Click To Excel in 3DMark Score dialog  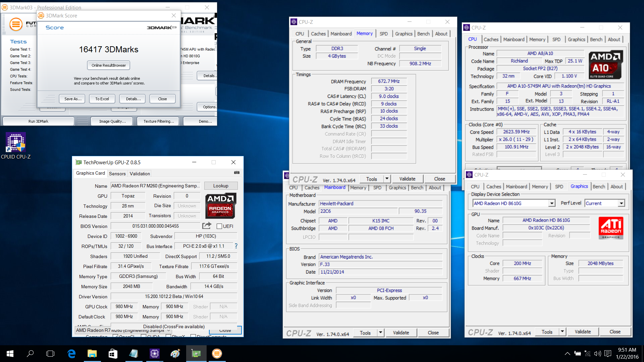click(102, 99)
